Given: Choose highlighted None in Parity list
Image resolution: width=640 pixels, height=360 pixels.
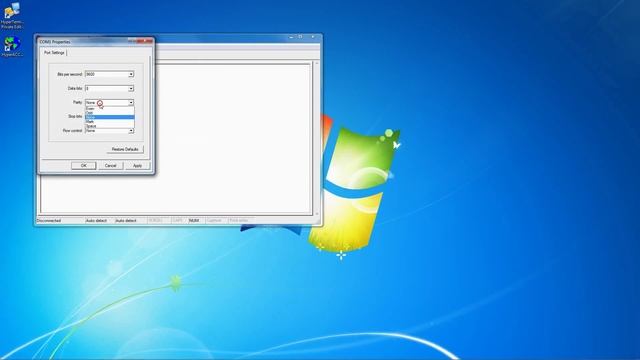Looking at the screenshot, I should (109, 117).
